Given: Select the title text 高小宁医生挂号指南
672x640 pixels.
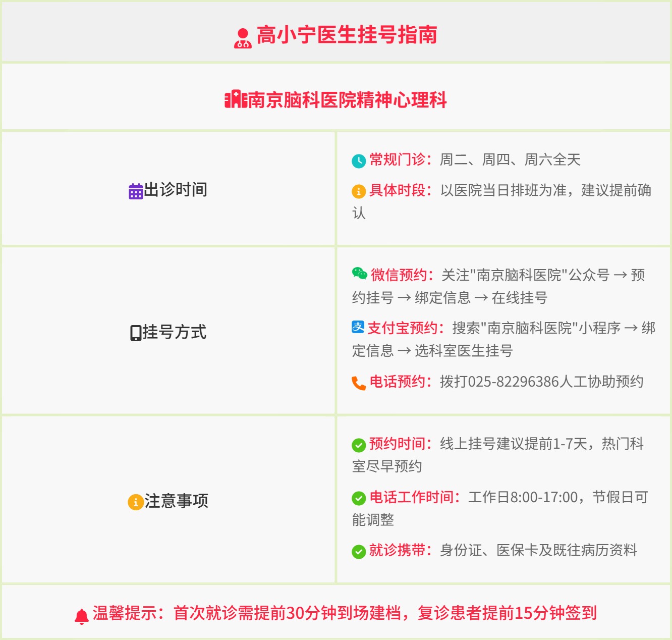Looking at the screenshot, I should pyautogui.click(x=347, y=35).
